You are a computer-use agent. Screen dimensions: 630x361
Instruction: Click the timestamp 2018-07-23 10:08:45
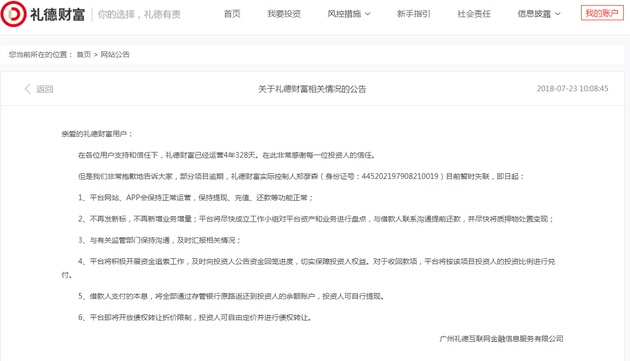tap(572, 88)
